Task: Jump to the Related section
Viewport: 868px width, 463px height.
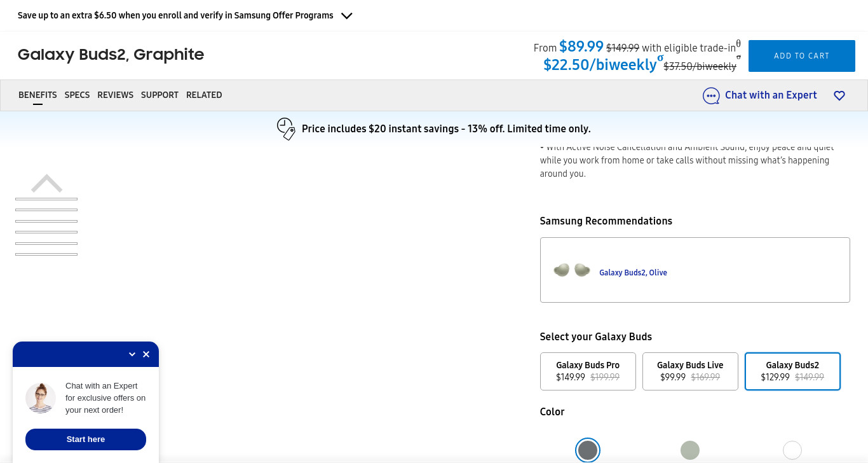Action: pos(204,95)
